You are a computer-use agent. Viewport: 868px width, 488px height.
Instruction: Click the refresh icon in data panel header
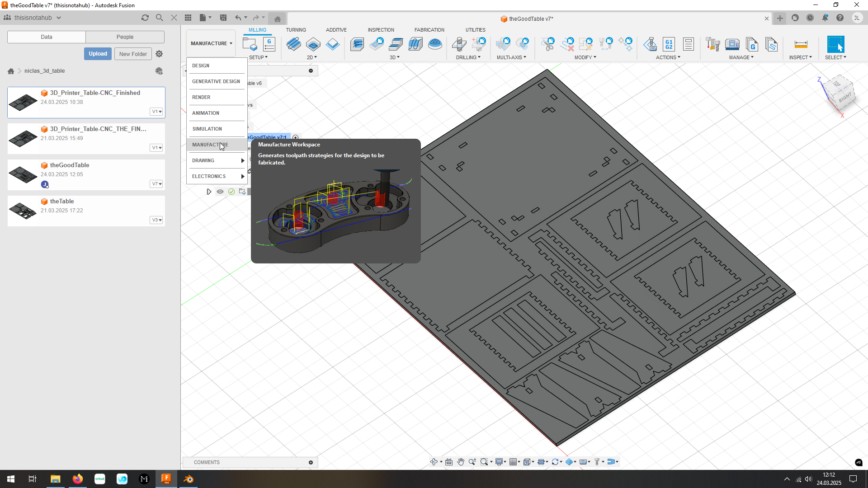[145, 18]
